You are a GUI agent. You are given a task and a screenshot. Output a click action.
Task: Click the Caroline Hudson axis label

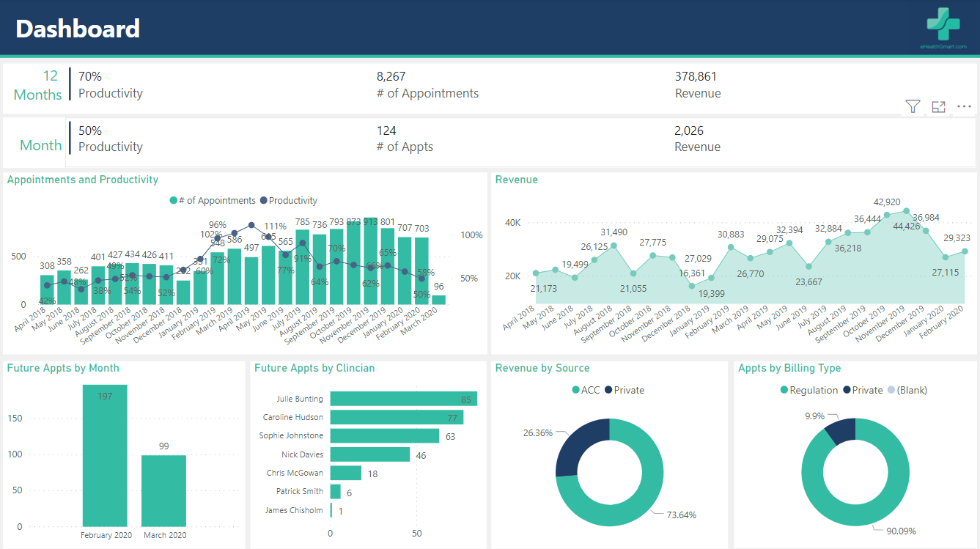point(294,417)
